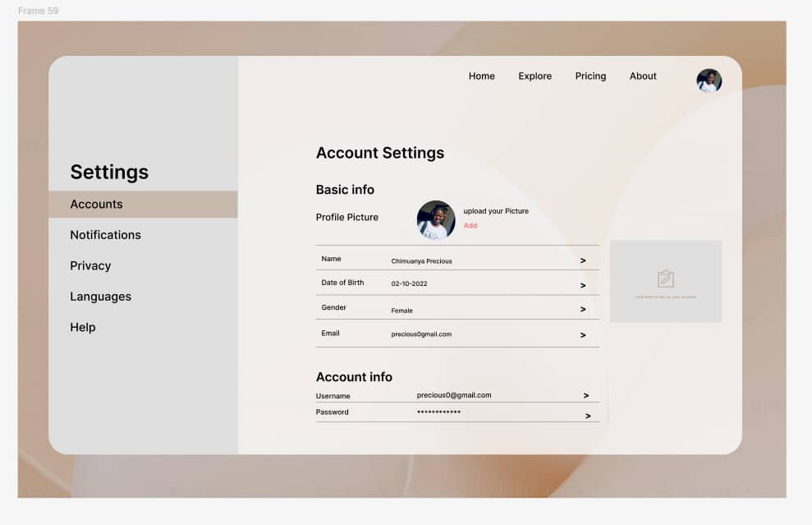812x525 pixels.
Task: Click the Profile Picture label
Action: [347, 217]
